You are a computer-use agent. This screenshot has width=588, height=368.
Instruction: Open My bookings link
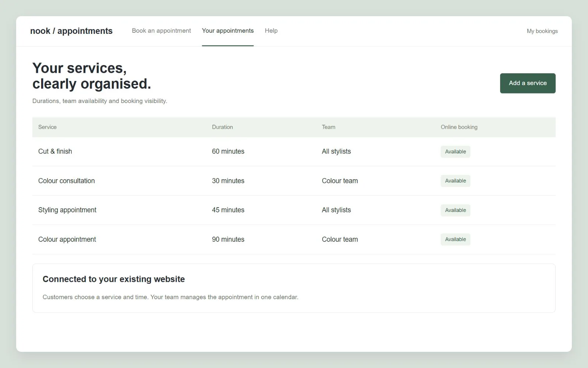tap(542, 31)
